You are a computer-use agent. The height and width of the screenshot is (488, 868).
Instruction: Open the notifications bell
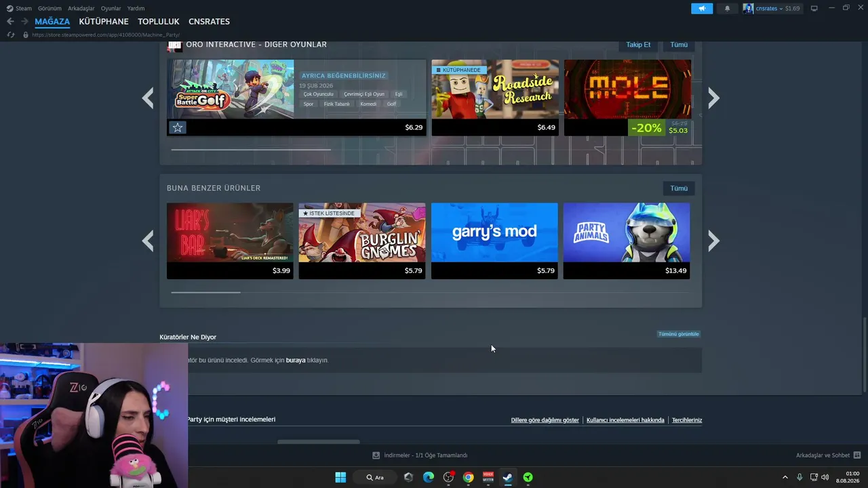[728, 8]
